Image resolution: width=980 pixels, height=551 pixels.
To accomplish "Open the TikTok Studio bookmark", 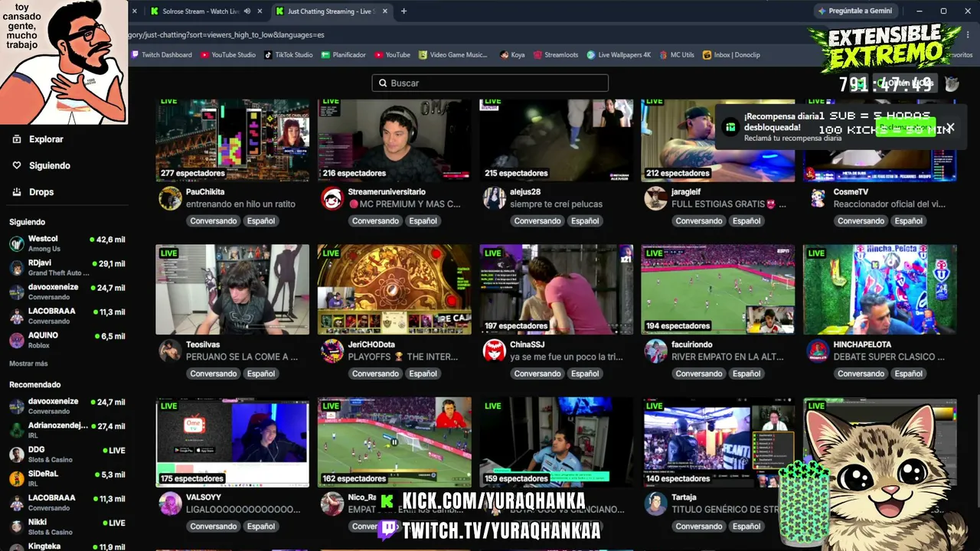I will point(289,55).
